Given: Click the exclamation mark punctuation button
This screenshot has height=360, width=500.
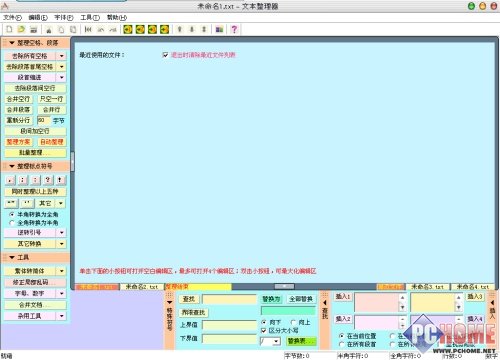Looking at the screenshot, I should (60, 180).
